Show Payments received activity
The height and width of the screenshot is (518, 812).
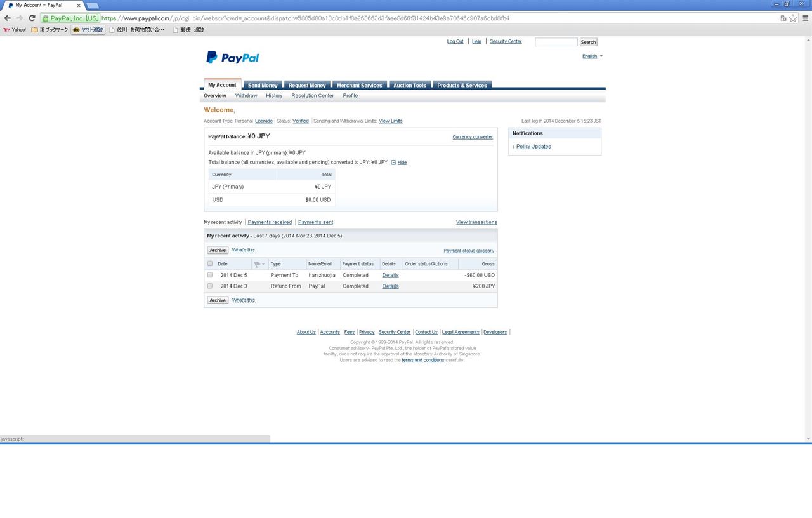click(270, 222)
